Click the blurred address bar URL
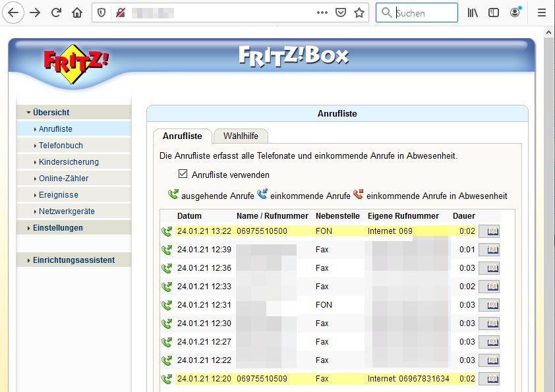The height and width of the screenshot is (392, 555). pyautogui.click(x=153, y=13)
